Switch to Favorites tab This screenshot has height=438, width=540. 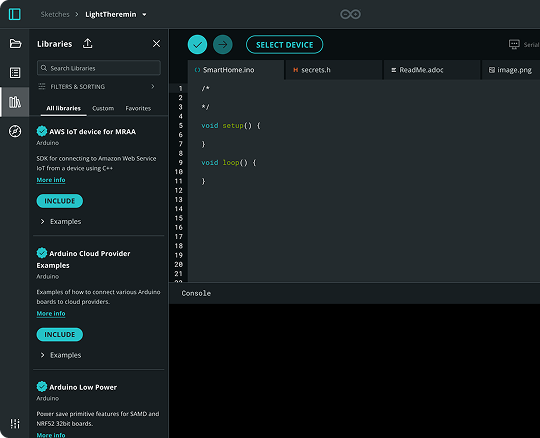click(x=138, y=108)
